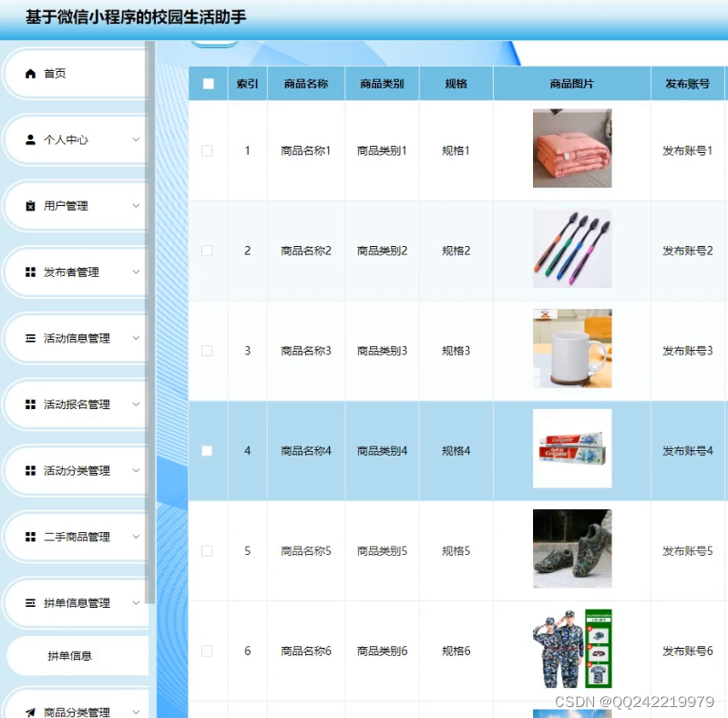Open the 个人中心 menu label
Viewport: 728px width, 718px height.
[x=66, y=139]
